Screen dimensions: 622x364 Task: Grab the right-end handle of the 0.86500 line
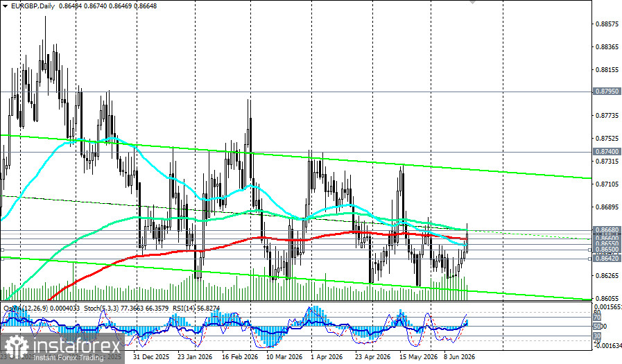589,250
